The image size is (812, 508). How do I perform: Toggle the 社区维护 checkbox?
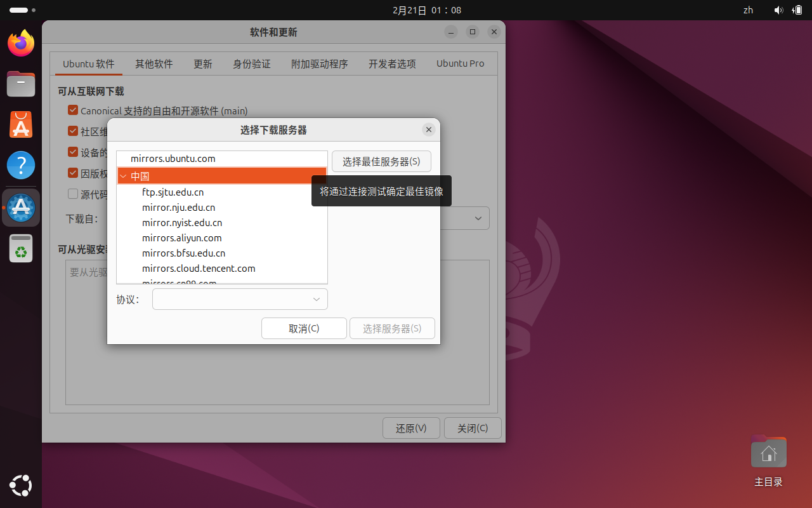[73, 131]
